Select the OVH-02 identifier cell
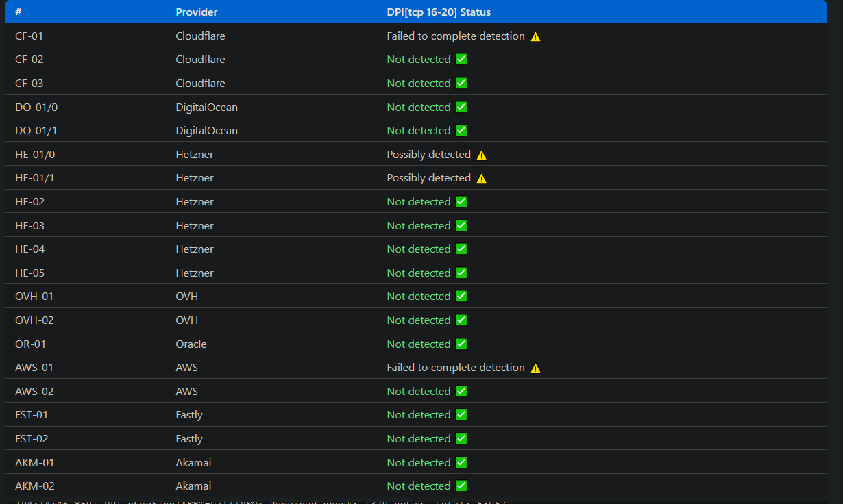Image resolution: width=843 pixels, height=504 pixels. coord(34,320)
